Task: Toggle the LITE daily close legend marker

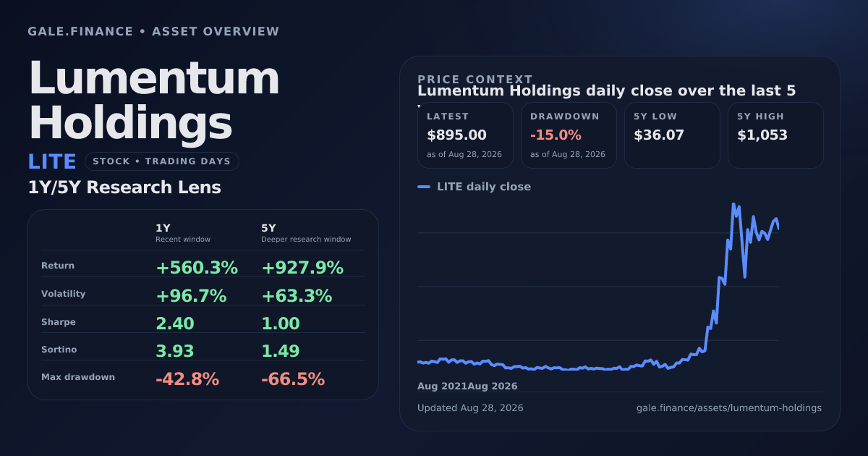Action: click(424, 187)
